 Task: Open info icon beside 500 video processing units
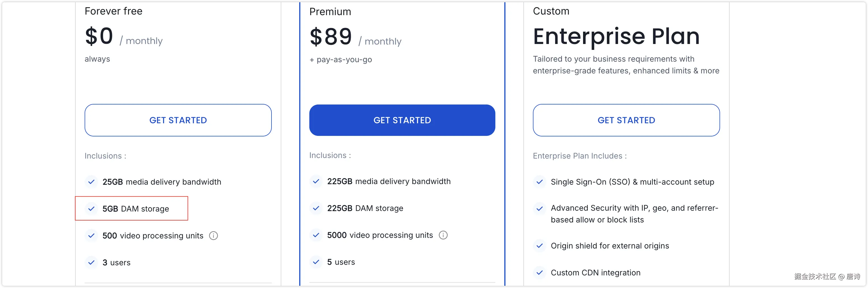213,235
